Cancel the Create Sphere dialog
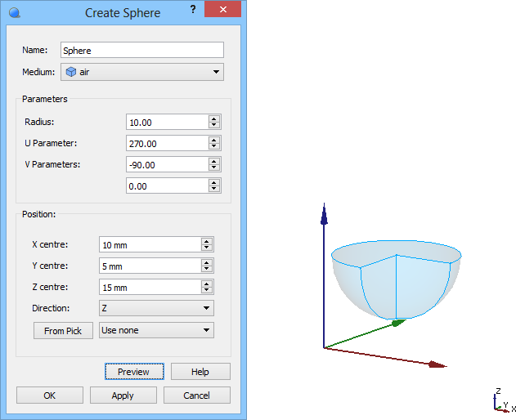Viewport: 516px width, 420px height. [197, 395]
